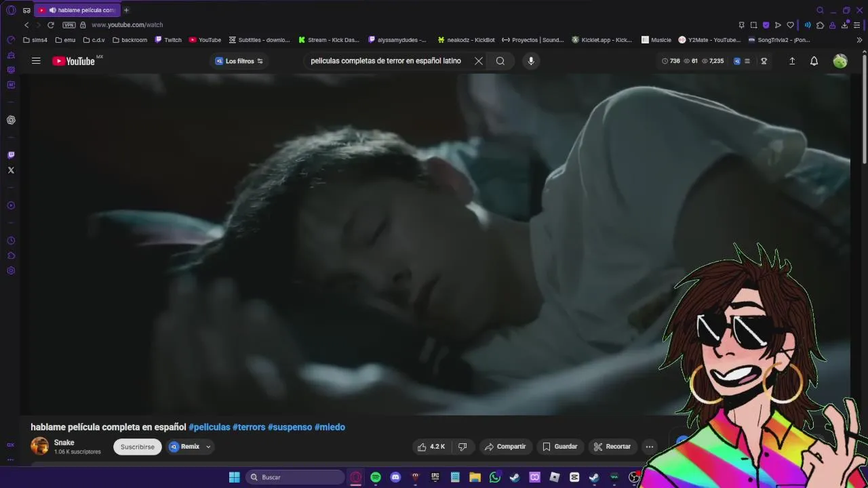Reload the current page
Image resolution: width=868 pixels, height=488 pixels.
[50, 25]
